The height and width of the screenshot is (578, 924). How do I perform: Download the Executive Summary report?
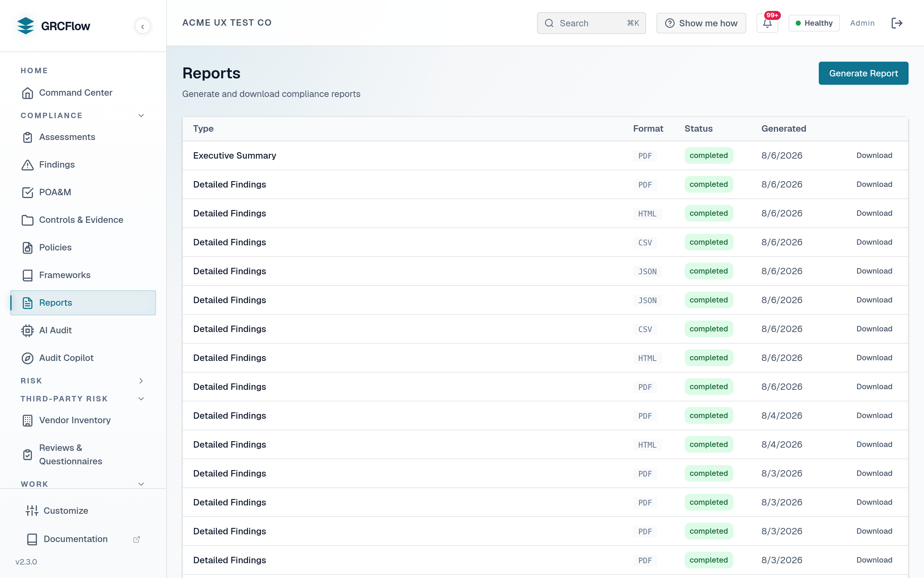(x=874, y=156)
